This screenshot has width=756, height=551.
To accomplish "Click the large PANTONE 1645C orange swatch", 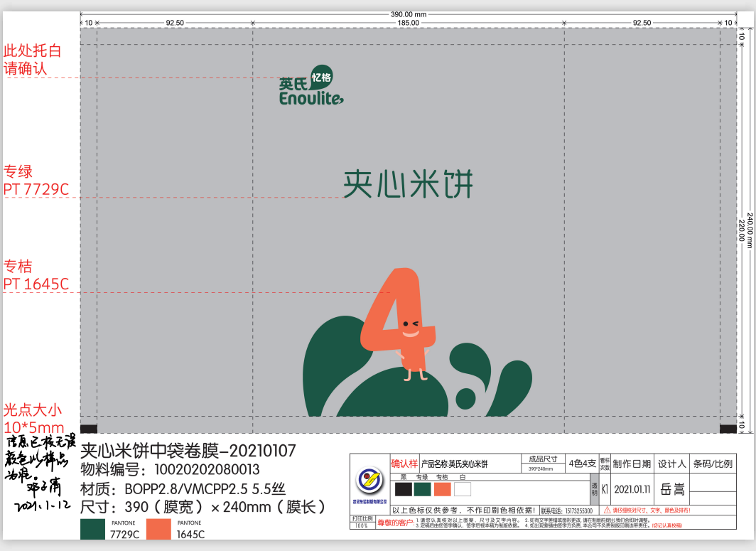I will click(x=158, y=529).
